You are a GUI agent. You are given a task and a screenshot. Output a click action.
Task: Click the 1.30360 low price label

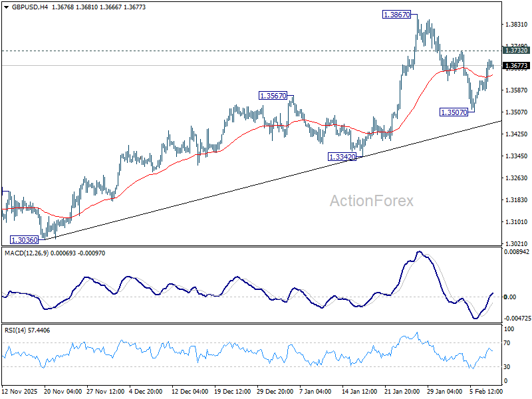[x=24, y=240]
